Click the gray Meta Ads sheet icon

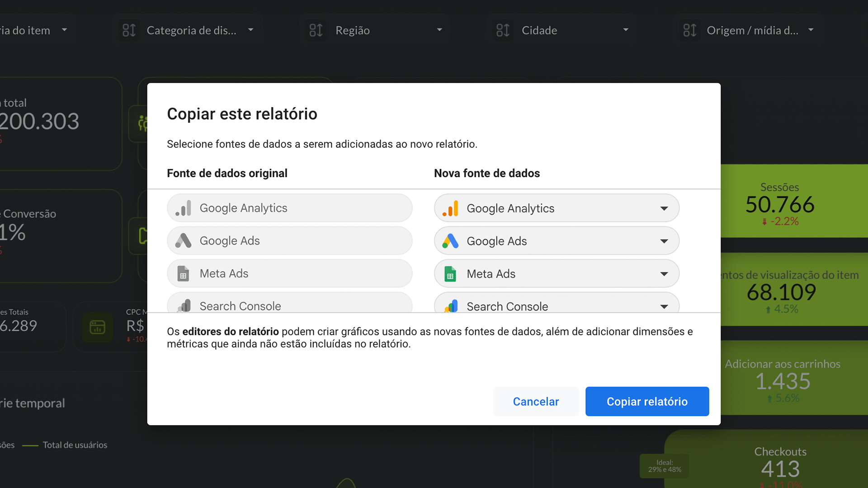click(183, 274)
